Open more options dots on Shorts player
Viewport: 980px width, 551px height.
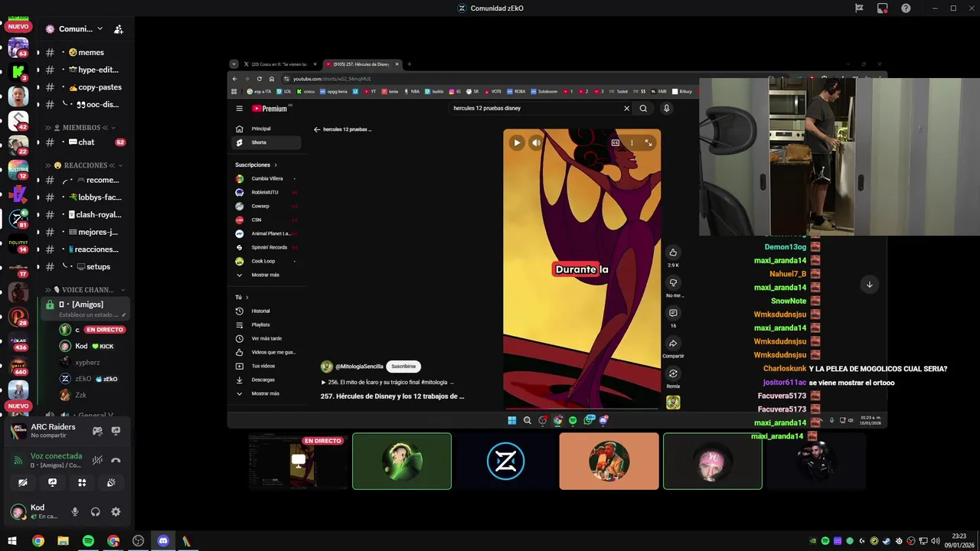632,142
